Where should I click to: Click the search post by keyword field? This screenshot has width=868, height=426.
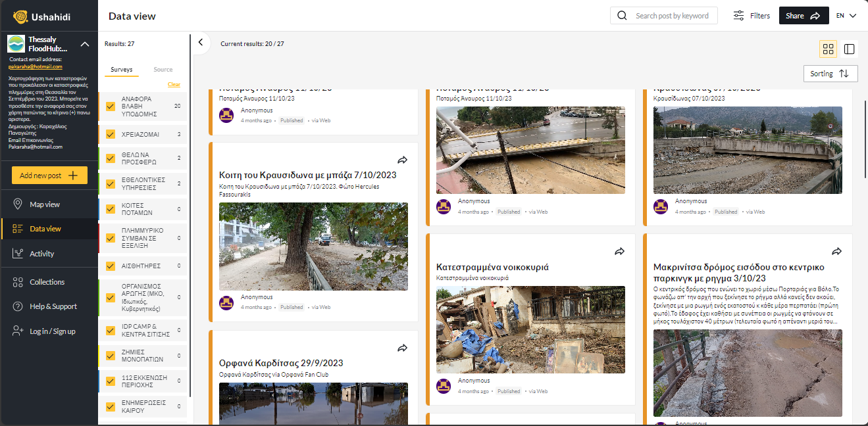click(x=671, y=16)
